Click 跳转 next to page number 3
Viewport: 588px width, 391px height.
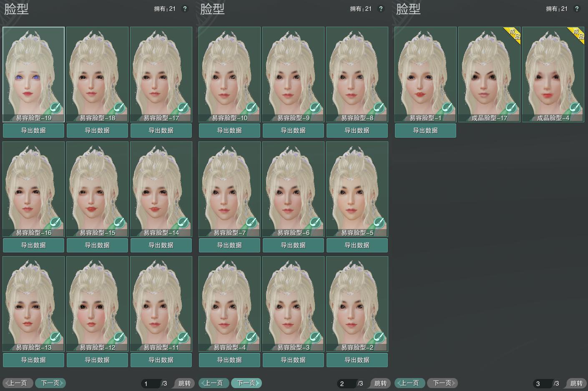pos(576,383)
